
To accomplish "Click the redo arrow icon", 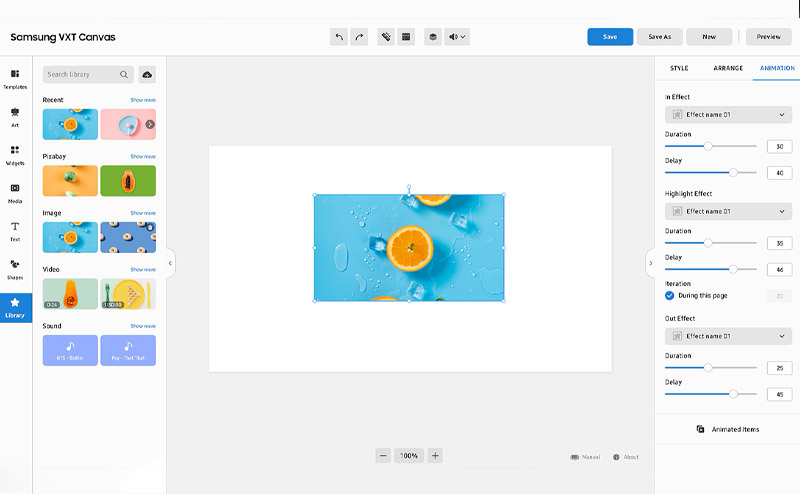I will click(360, 37).
